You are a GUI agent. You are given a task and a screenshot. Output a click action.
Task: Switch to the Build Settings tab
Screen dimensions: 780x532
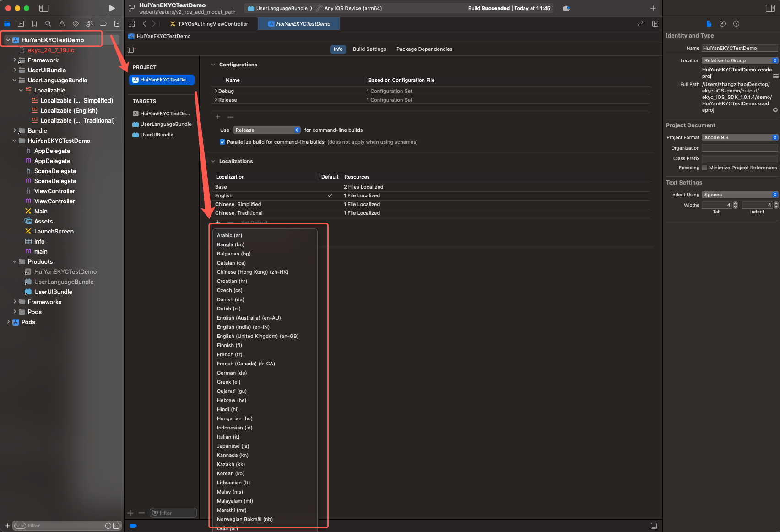point(369,49)
